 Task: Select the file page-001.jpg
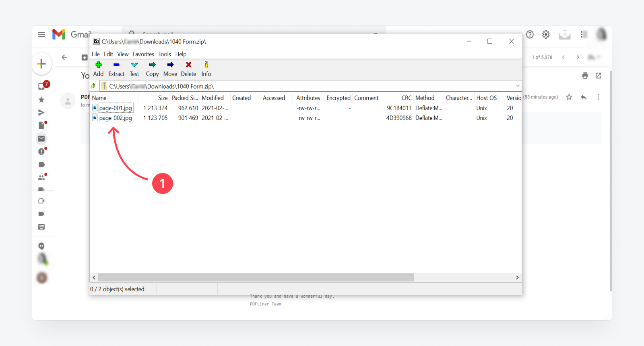pos(116,108)
